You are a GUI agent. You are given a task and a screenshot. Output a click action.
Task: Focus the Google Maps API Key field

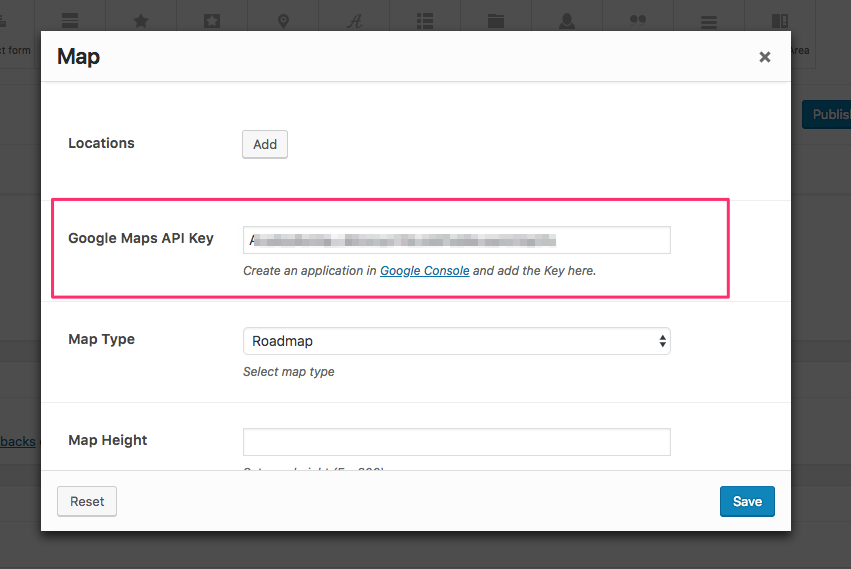click(456, 240)
